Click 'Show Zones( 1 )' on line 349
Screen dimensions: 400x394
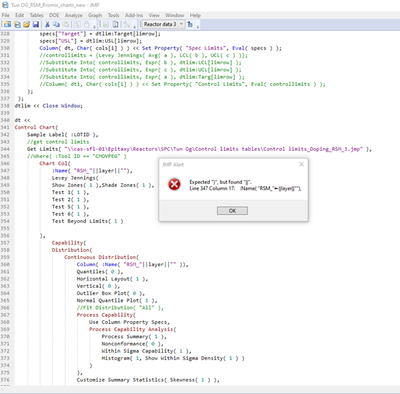75,185
